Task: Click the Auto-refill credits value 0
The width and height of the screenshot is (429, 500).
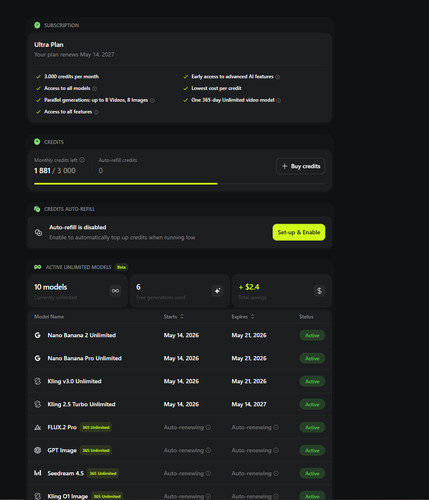Action: point(101,171)
